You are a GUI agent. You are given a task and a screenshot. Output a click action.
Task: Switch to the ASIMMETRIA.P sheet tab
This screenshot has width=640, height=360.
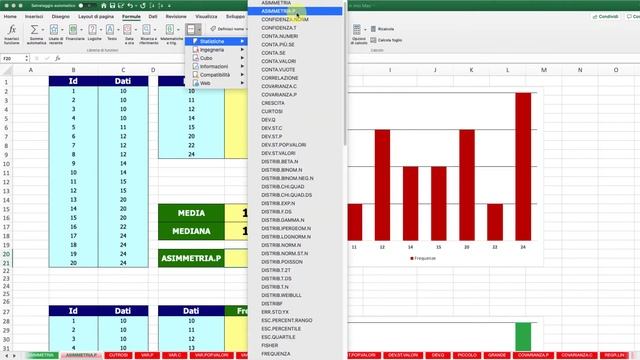tap(81, 355)
